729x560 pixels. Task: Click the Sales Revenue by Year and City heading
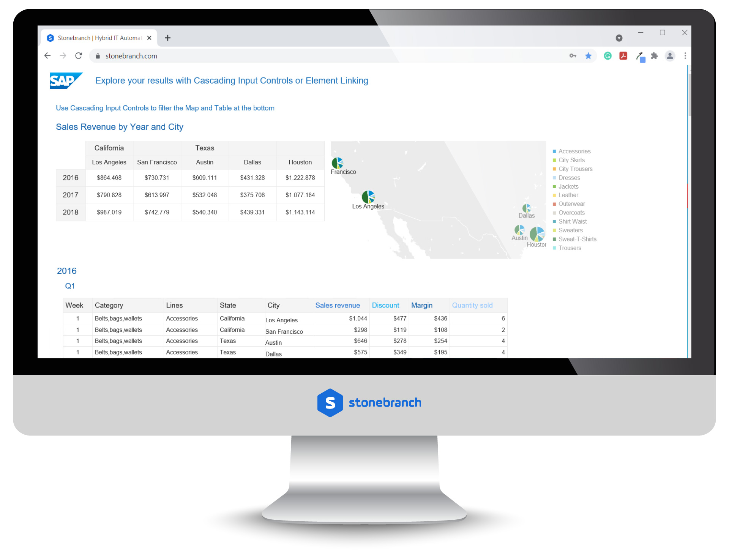tap(120, 127)
